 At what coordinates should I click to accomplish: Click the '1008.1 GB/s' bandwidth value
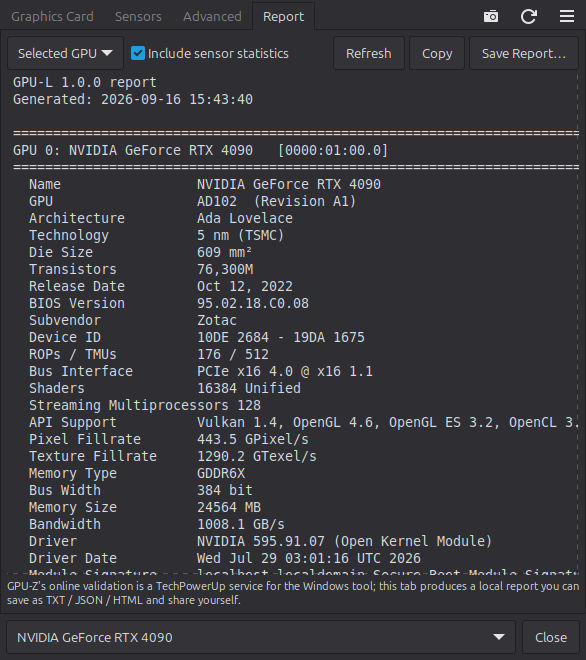pos(240,524)
